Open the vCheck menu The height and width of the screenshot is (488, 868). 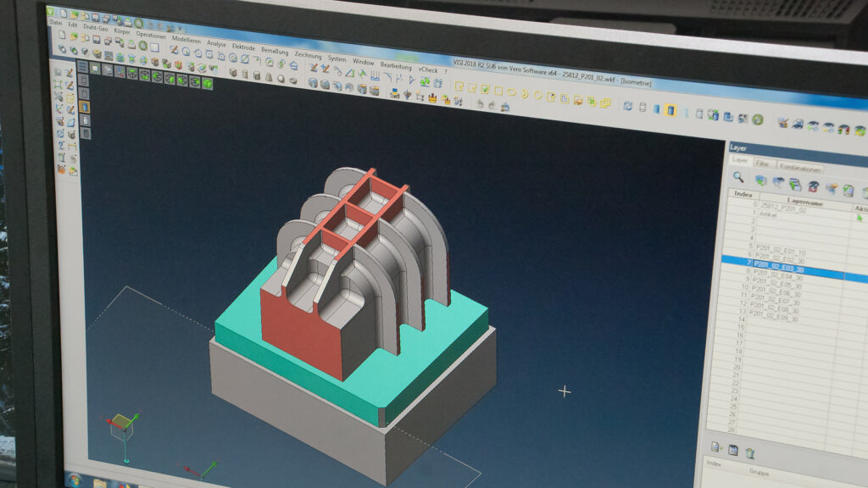click(428, 69)
